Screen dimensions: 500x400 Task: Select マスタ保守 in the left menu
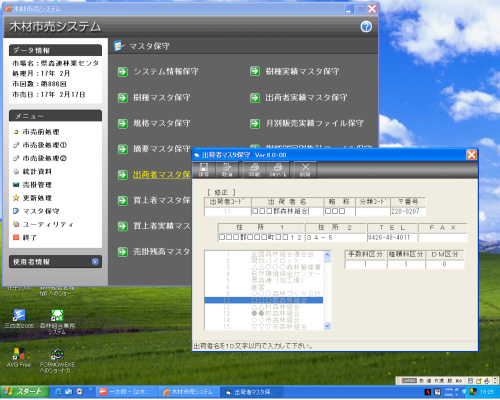click(x=41, y=211)
